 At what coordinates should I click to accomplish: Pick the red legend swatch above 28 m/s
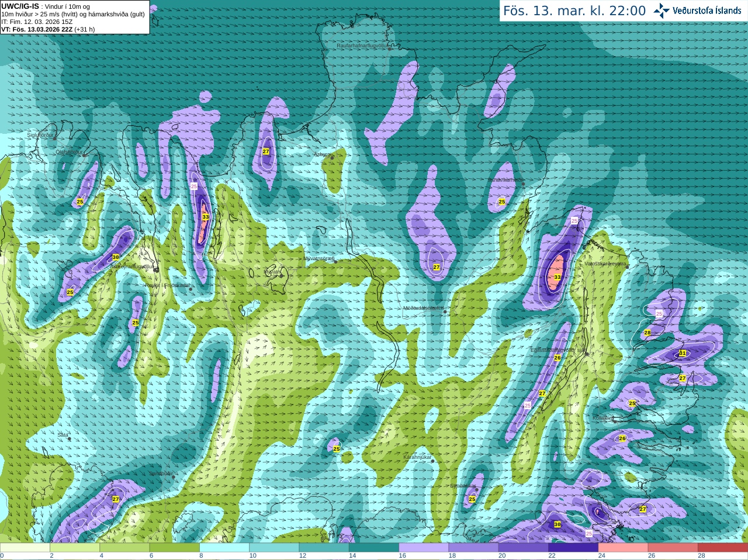[723, 548]
